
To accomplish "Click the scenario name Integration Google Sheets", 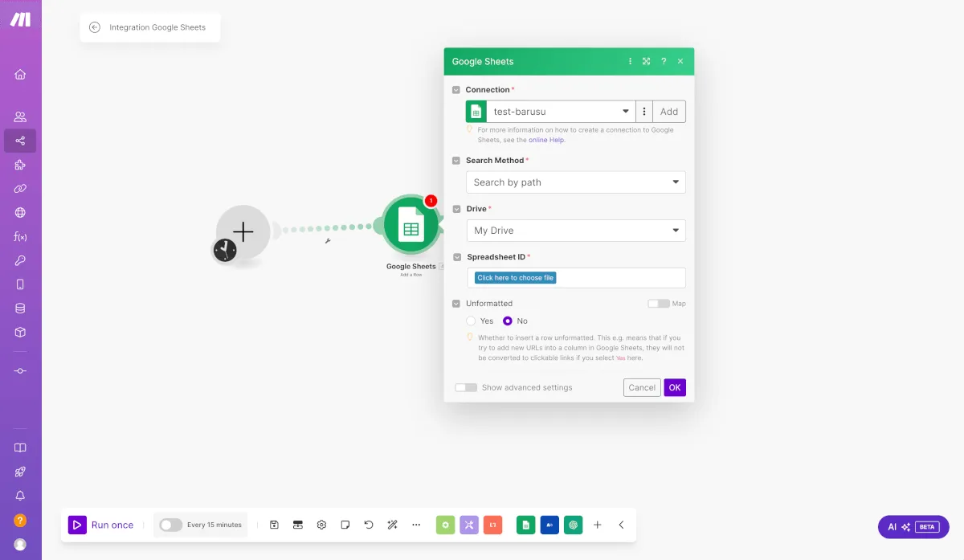I will 157,27.
